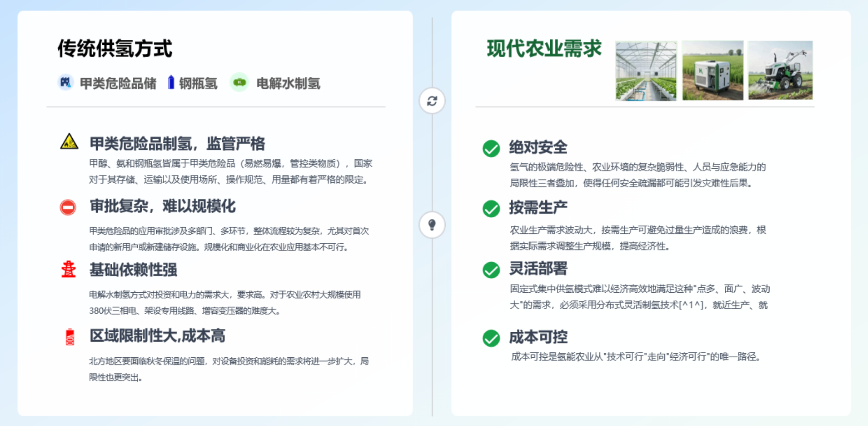Click the red no-entry prohibition icon
868x426 pixels.
pos(68,207)
